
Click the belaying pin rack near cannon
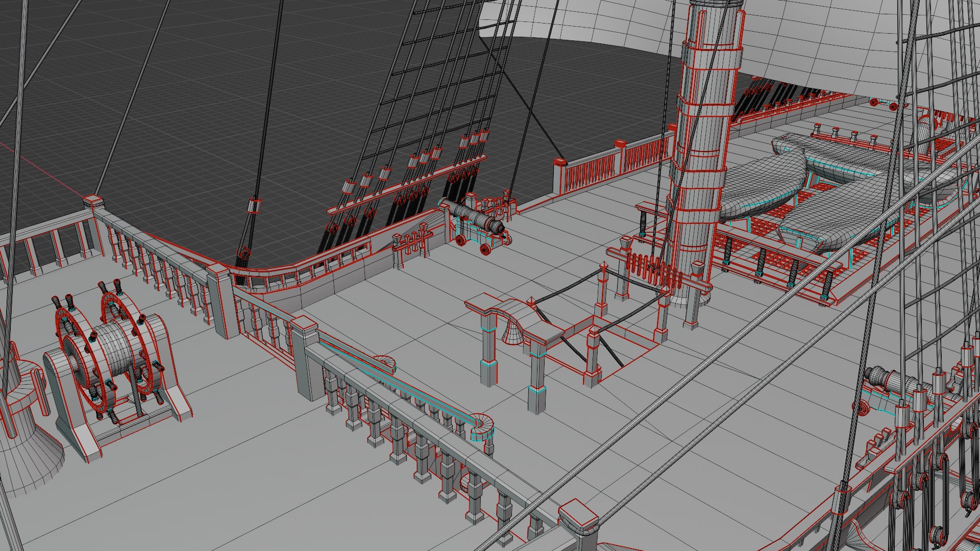[x=411, y=242]
